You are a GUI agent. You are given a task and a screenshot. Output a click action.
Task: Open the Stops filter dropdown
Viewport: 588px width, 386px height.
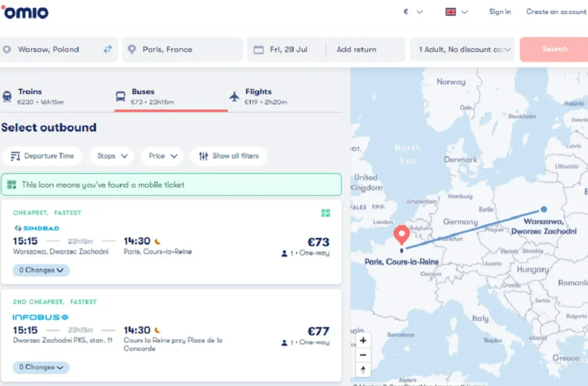point(112,156)
